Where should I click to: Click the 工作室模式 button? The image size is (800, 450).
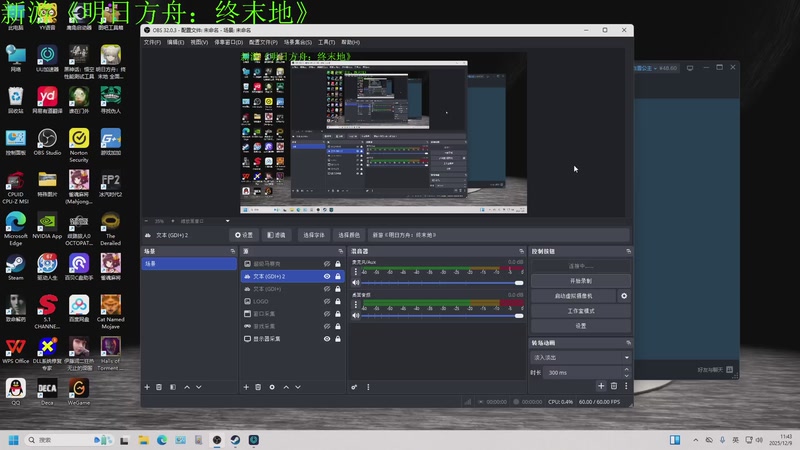click(x=581, y=311)
